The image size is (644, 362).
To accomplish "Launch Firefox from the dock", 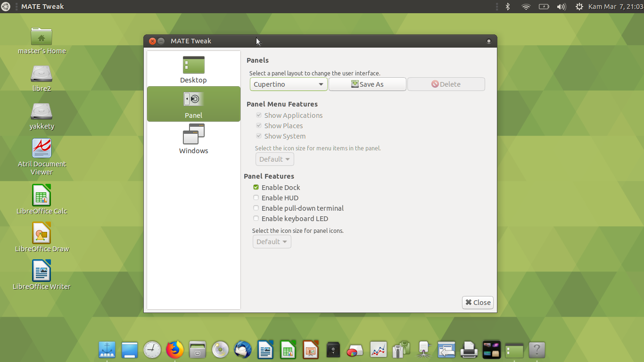I will (175, 350).
